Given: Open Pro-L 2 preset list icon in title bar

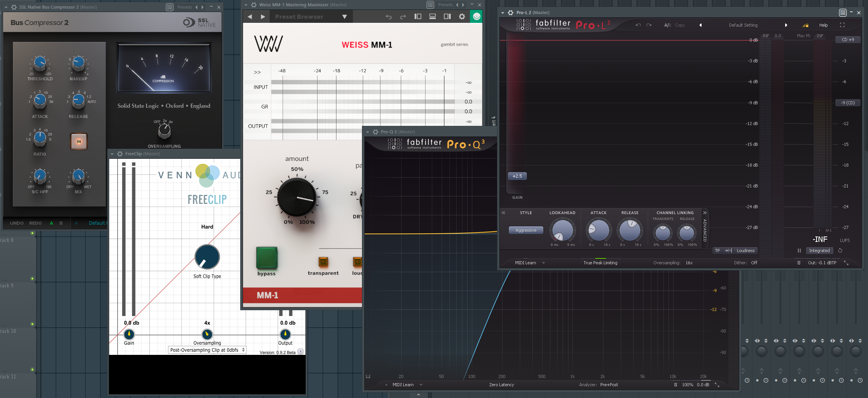Looking at the screenshot, I should 843,13.
